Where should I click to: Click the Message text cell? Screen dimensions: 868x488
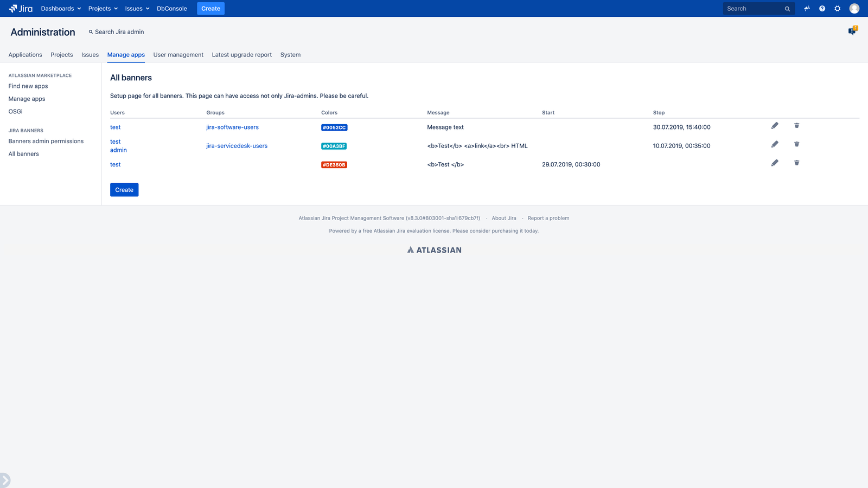[445, 127]
